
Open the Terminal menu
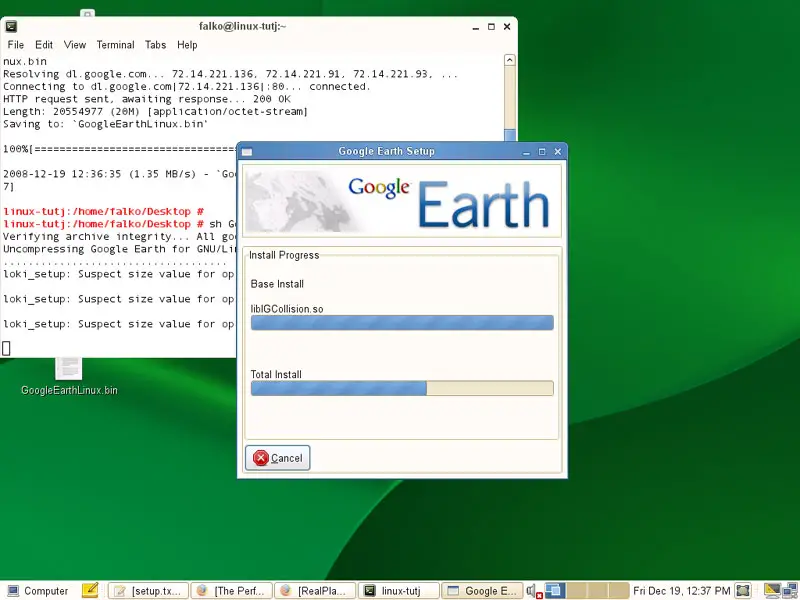point(115,45)
